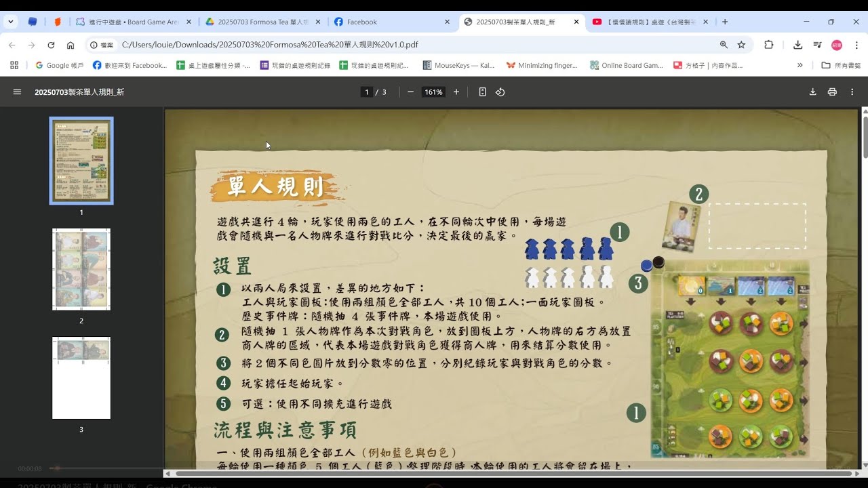868x488 pixels.
Task: Click the file info icon in address bar
Action: point(102,45)
